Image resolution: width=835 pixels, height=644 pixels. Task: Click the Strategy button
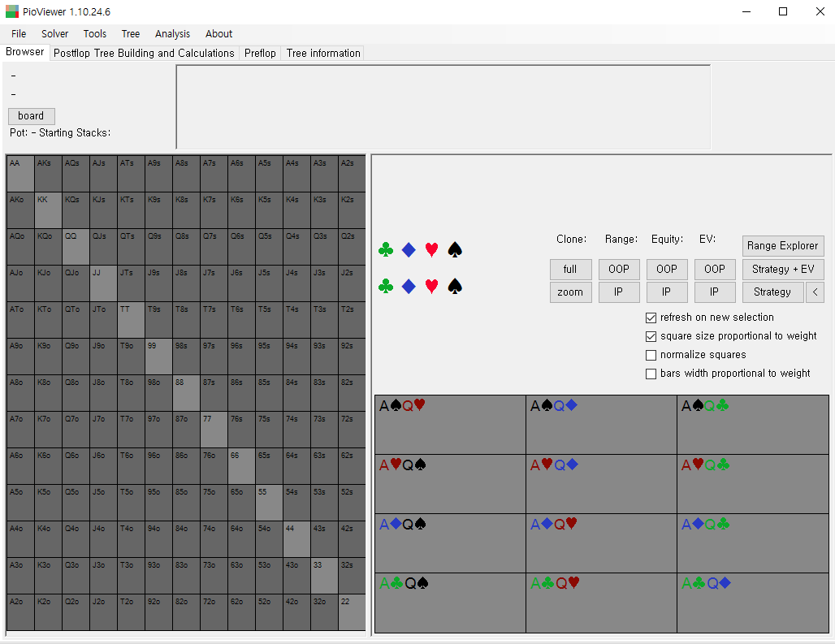point(772,292)
